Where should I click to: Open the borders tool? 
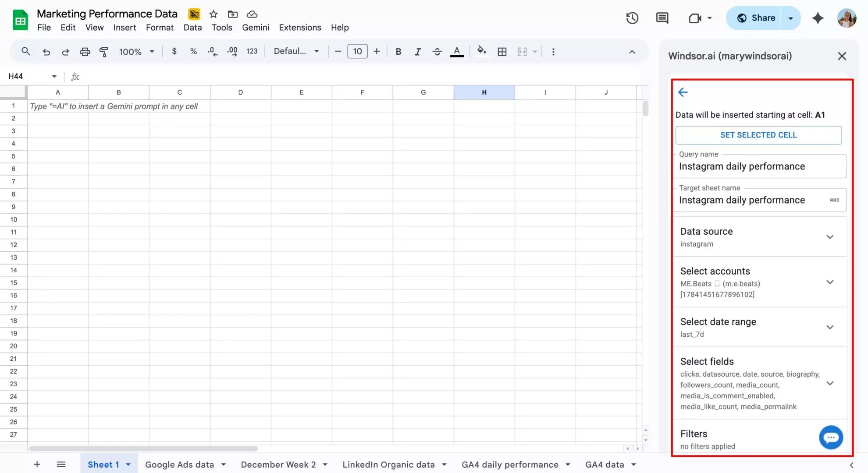point(502,51)
